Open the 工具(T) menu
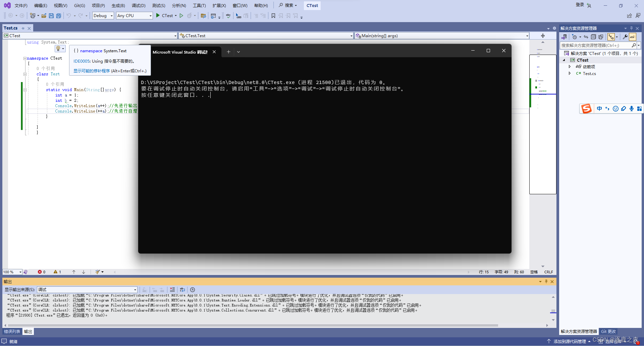The height and width of the screenshot is (346, 644). (x=199, y=5)
